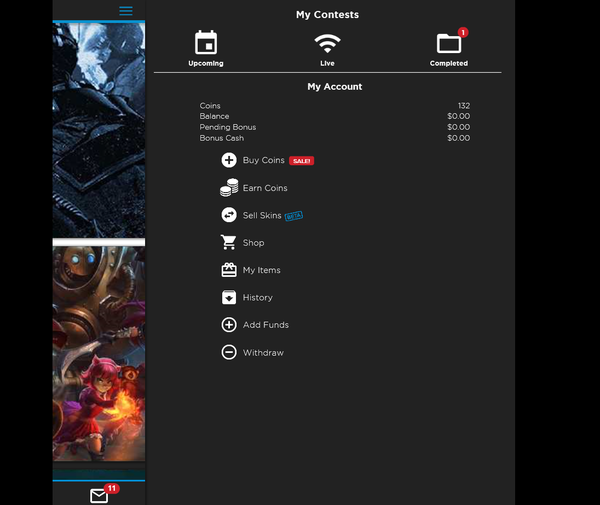Screen dimensions: 600x505
Task: Select the Withdraw link
Action: (263, 353)
